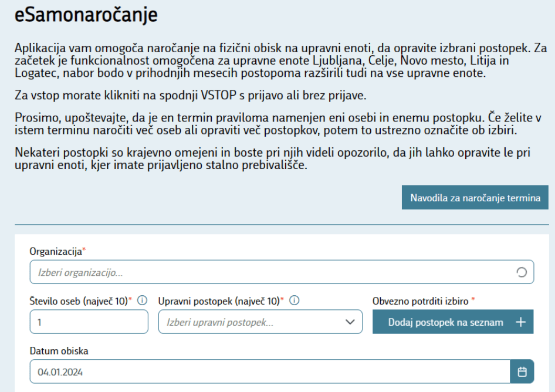Focus the Število oseb number field
Image resolution: width=555 pixels, height=392 pixels.
89,322
